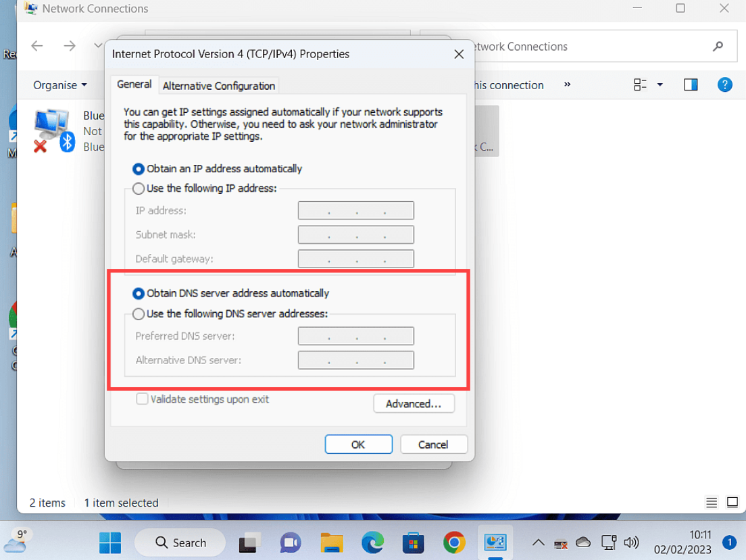Open the Organise dropdown
Image resolution: width=746 pixels, height=560 pixels.
(x=59, y=85)
